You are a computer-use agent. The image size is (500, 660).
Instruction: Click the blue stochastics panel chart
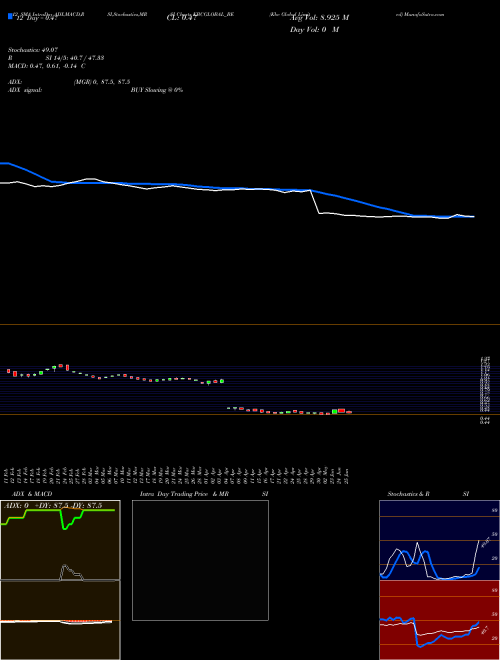pyautogui.click(x=439, y=540)
